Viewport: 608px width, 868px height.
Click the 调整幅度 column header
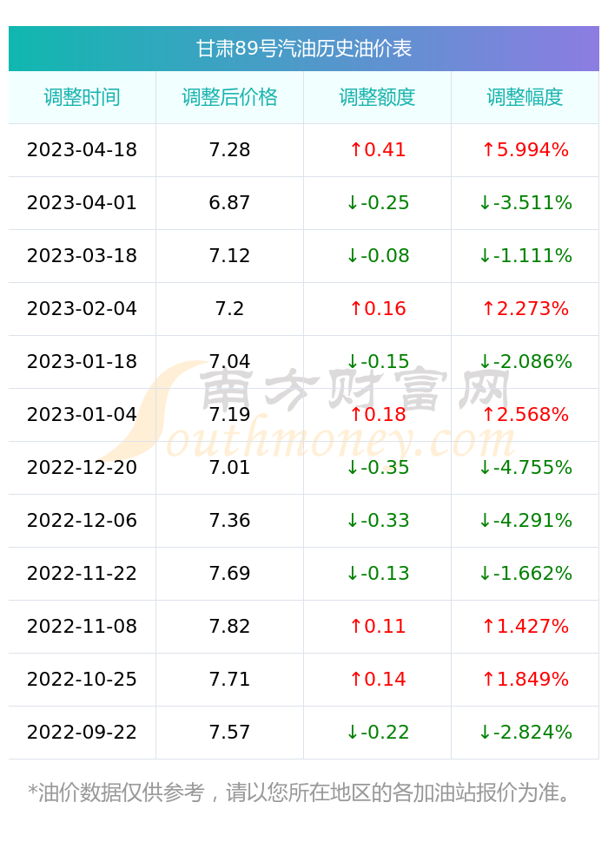coord(525,97)
